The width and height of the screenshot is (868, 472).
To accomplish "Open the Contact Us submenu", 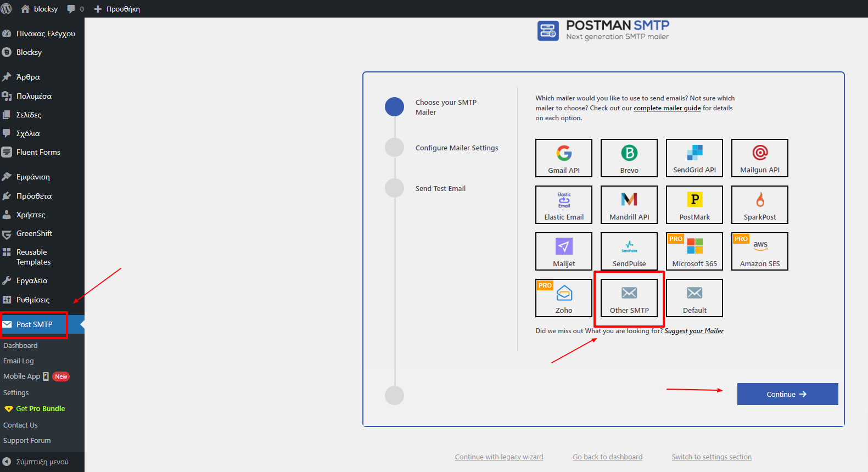I will [x=20, y=425].
